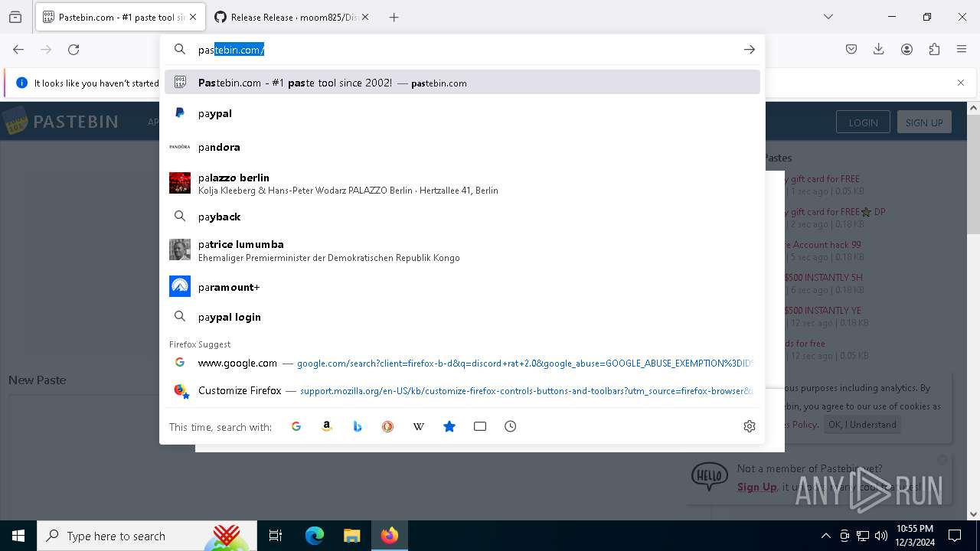Open the Firefox application menu

962,49
